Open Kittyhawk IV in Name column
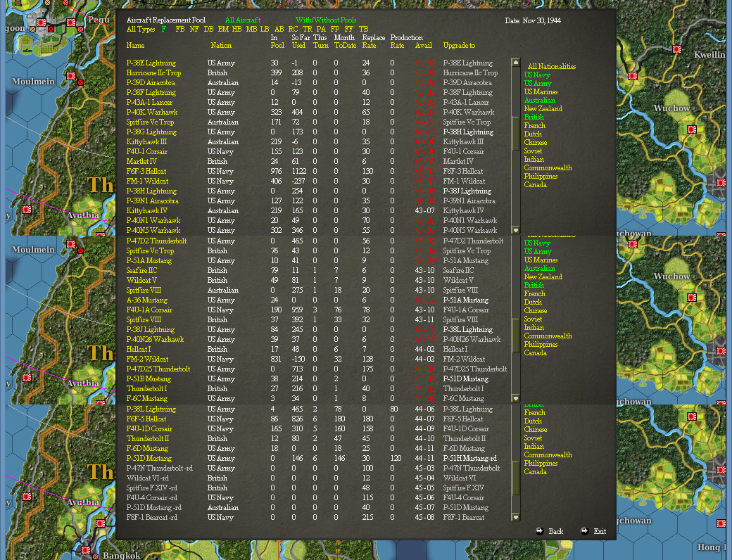The height and width of the screenshot is (560, 732). pyautogui.click(x=146, y=210)
